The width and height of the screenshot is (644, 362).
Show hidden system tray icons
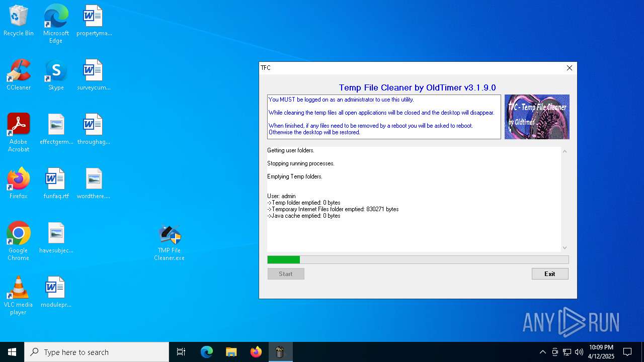click(x=542, y=352)
